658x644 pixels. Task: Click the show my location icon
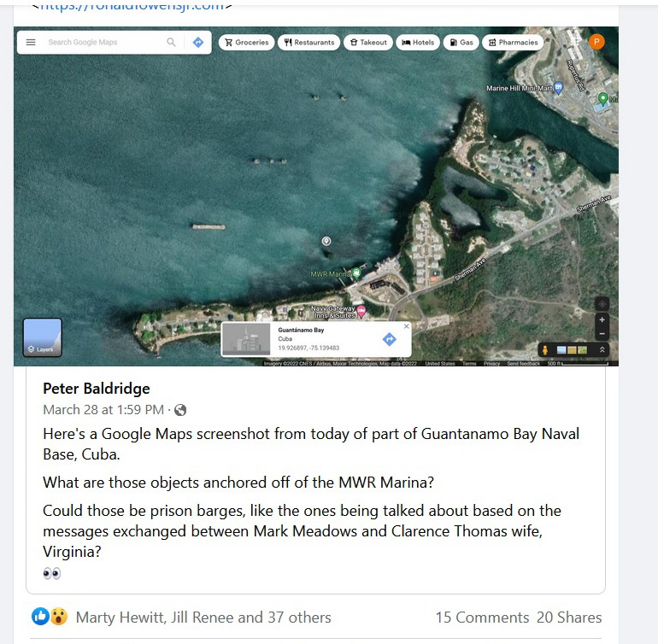tap(602, 304)
